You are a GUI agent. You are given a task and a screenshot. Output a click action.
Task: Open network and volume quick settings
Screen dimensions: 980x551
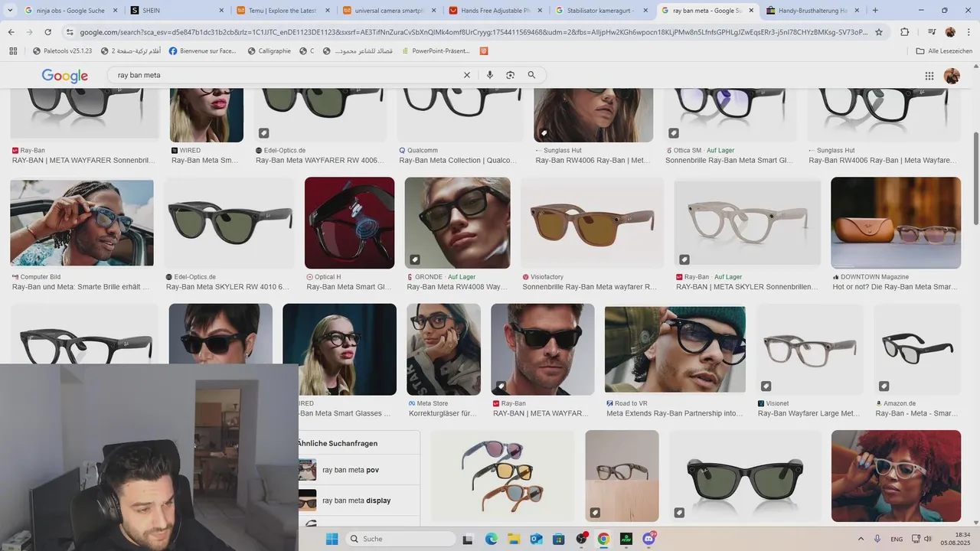[921, 539]
